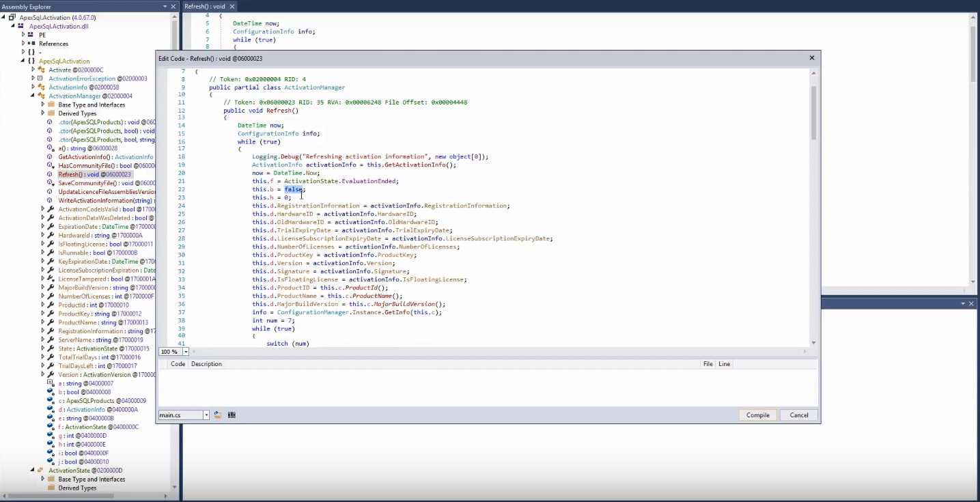Expand the State : ActivationState property
Screen dimensions: 980x502
coord(42,348)
